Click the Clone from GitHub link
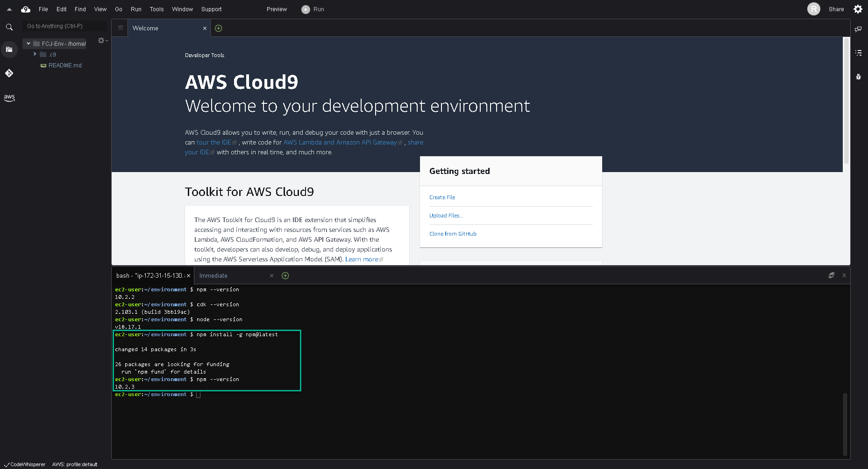The height and width of the screenshot is (469, 868). click(453, 234)
